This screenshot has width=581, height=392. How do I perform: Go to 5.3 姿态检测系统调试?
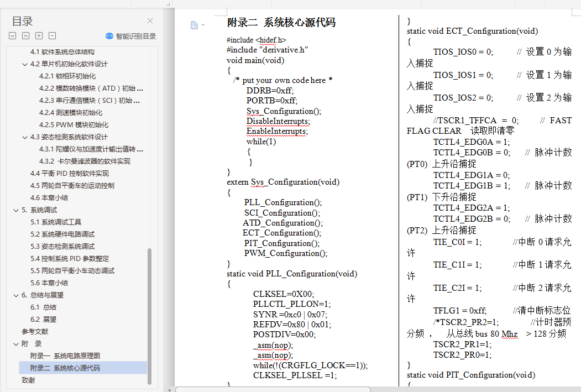[x=62, y=247]
